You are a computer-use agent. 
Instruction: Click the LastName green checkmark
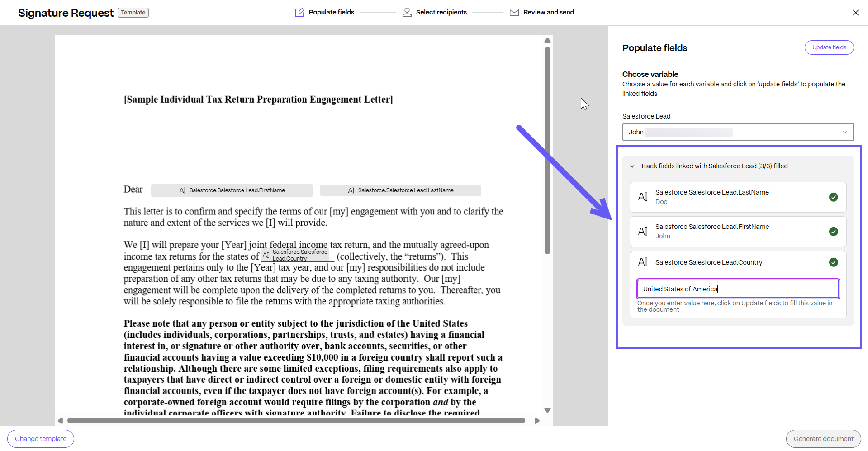(834, 197)
